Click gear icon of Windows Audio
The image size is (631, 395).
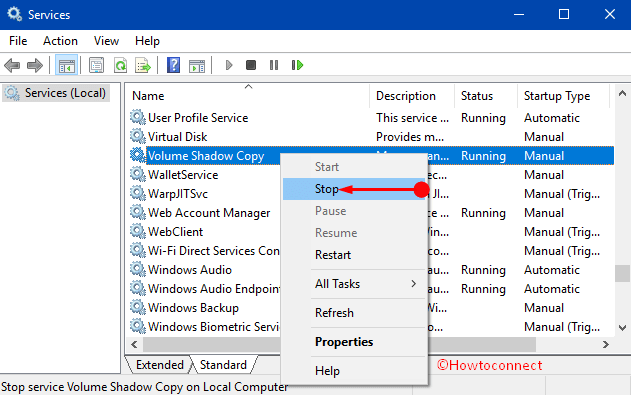[x=138, y=270]
